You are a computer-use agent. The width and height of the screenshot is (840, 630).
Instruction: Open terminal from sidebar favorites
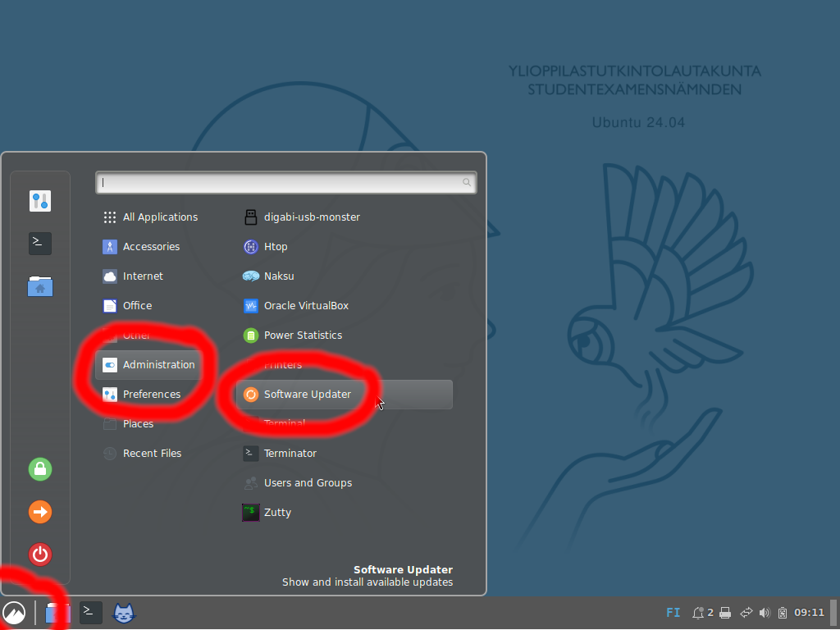[40, 244]
